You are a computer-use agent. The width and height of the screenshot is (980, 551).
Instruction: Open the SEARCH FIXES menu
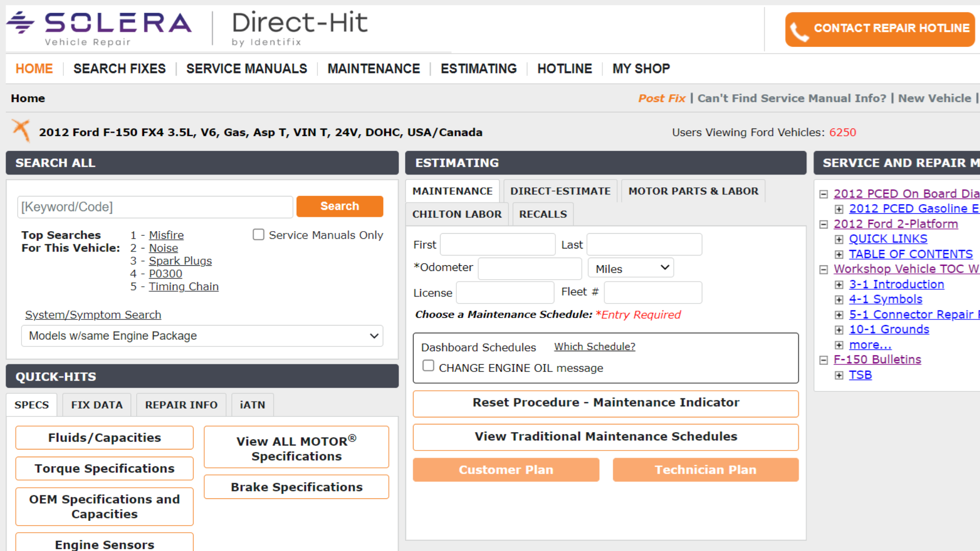pyautogui.click(x=119, y=68)
